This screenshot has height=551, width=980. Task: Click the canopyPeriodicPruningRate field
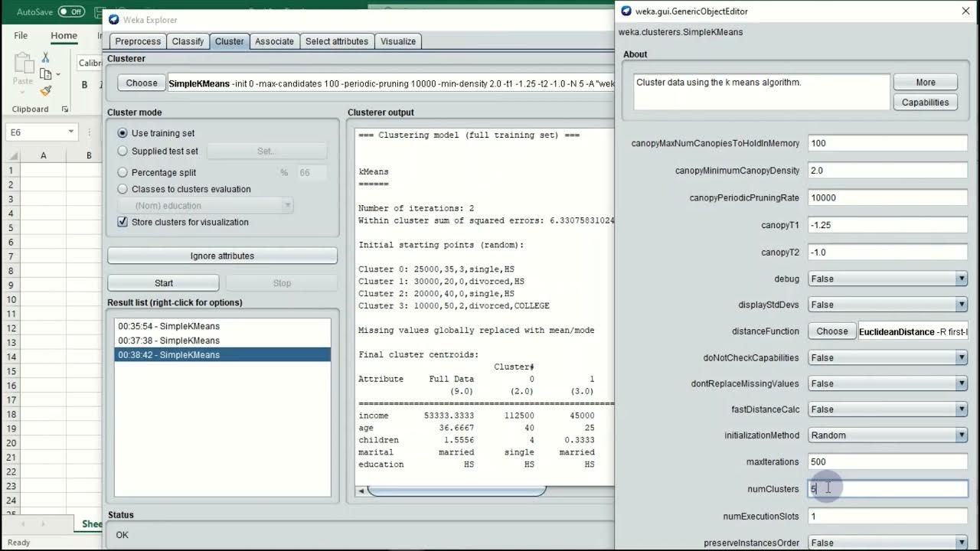(x=888, y=197)
